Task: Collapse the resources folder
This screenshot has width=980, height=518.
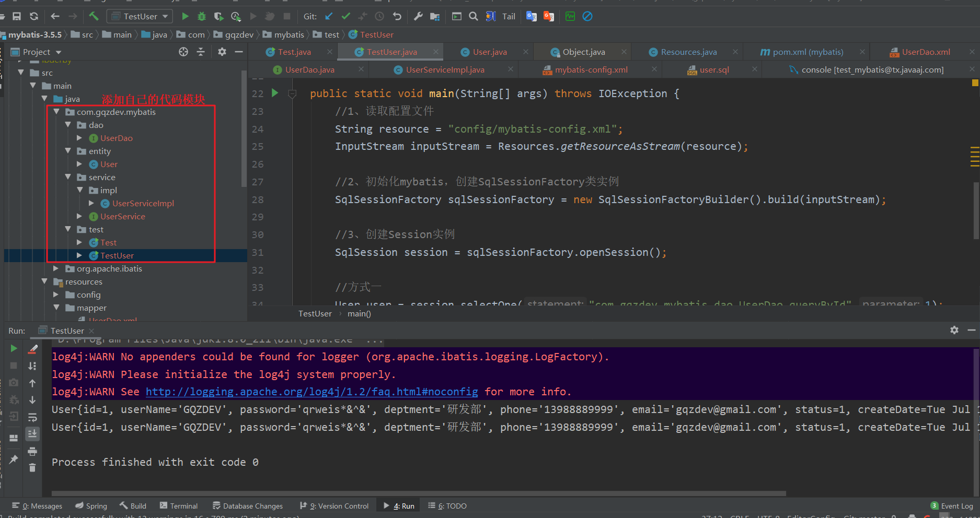Action: point(44,281)
